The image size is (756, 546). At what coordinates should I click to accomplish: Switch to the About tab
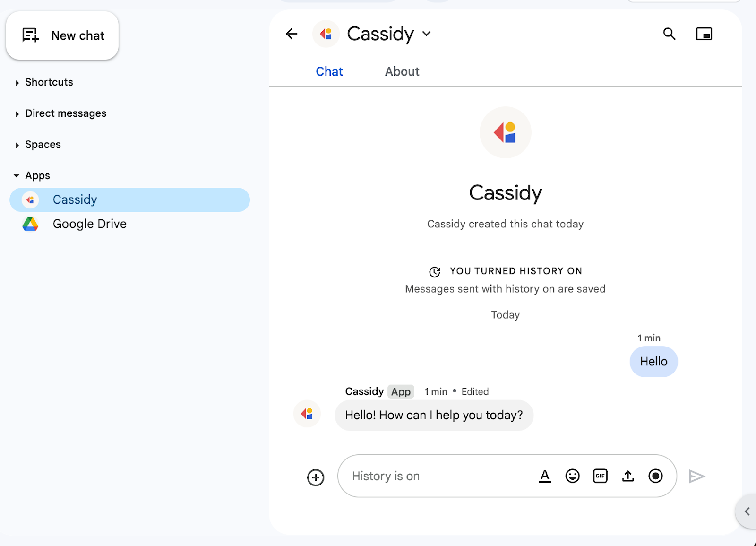point(402,71)
